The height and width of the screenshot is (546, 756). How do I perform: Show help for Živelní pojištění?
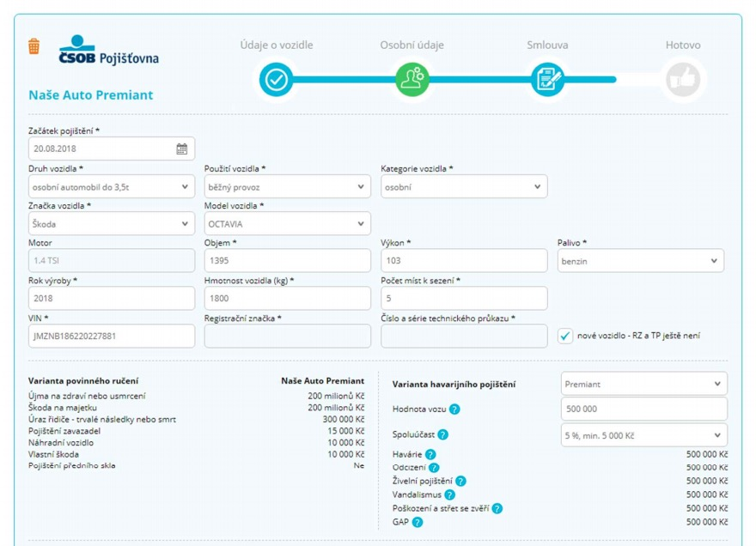(460, 481)
